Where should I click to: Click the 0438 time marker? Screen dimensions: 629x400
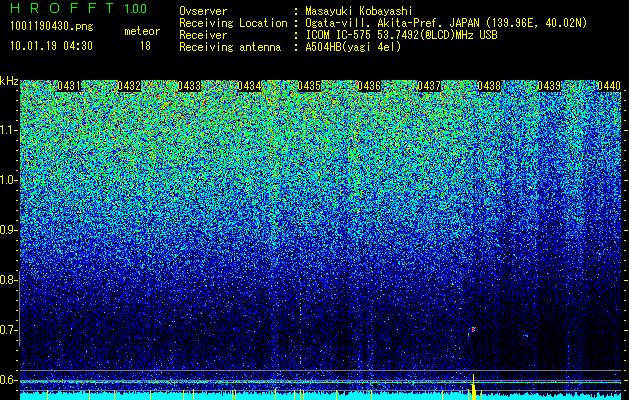[489, 86]
